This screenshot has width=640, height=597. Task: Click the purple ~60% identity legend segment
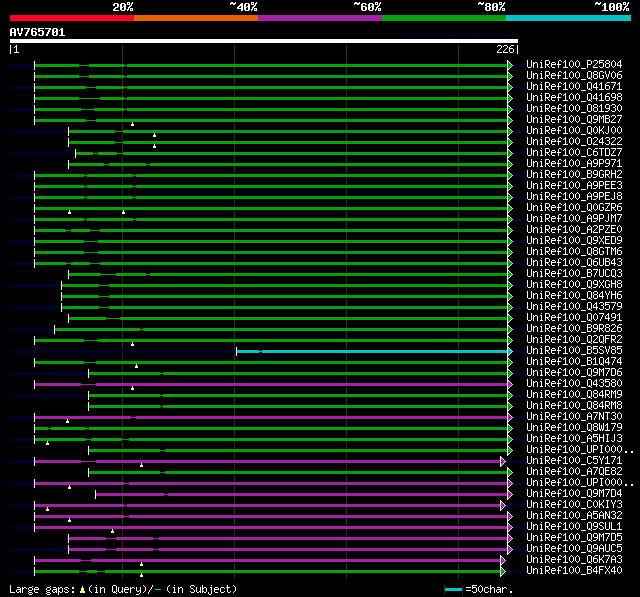320,18
